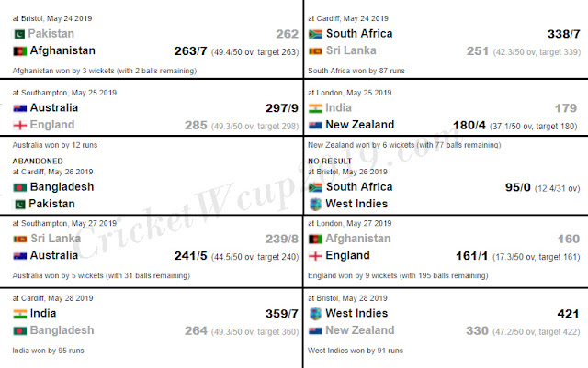Click the 'Australia won by 12 runs' result

pos(55,145)
